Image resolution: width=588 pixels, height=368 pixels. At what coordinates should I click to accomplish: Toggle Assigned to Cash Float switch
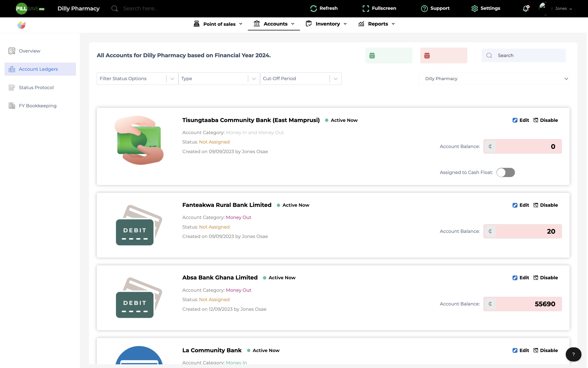tap(506, 172)
